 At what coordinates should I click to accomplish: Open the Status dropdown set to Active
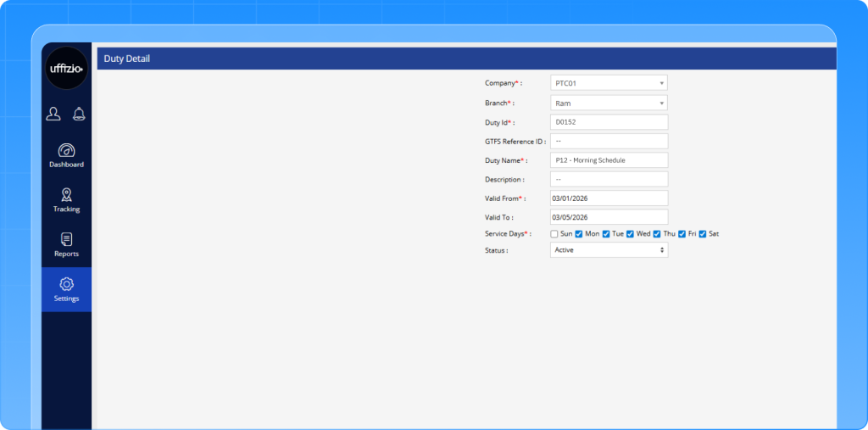[x=609, y=250]
